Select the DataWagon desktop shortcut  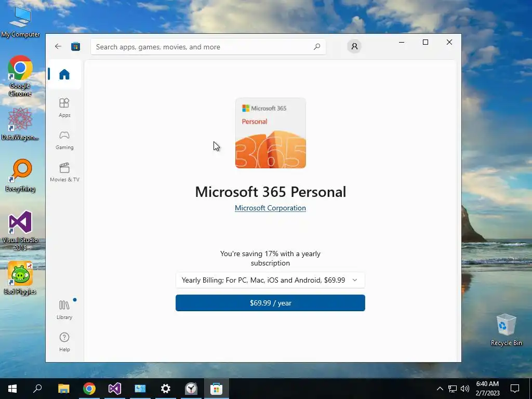(x=20, y=124)
